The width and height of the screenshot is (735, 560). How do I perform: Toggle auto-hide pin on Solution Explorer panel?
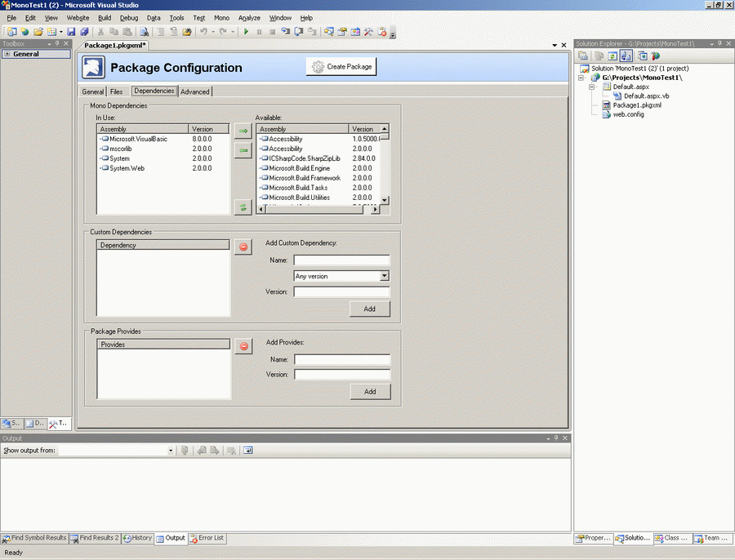pos(720,43)
